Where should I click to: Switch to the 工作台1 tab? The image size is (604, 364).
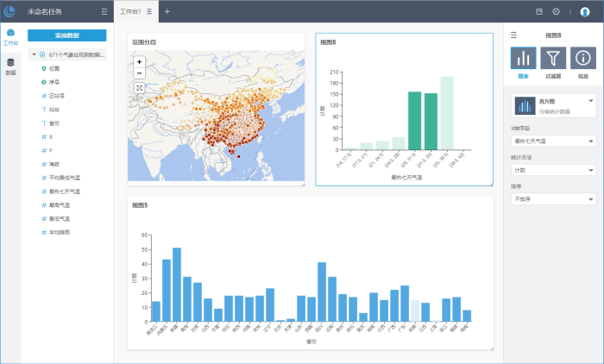(x=129, y=12)
